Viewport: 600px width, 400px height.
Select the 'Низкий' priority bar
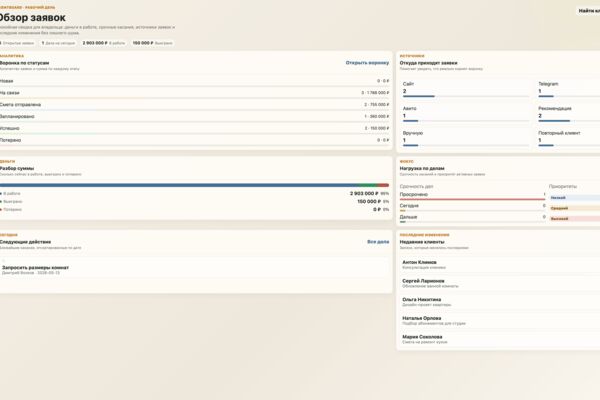575,198
